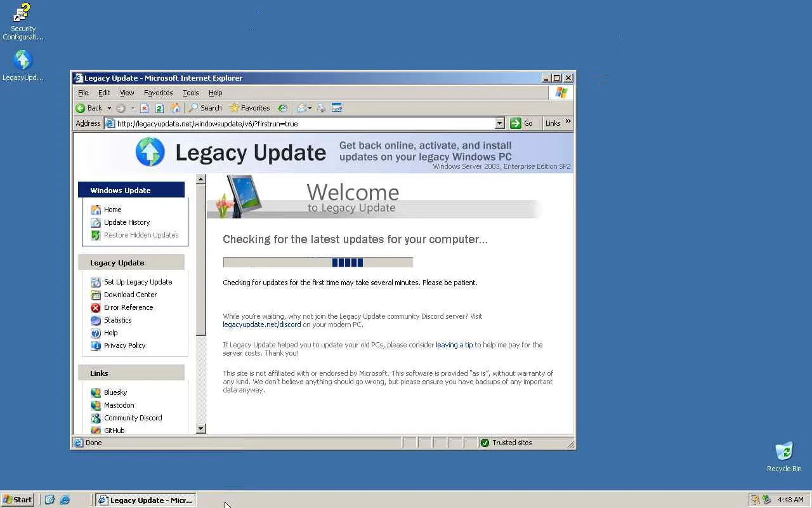Image resolution: width=812 pixels, height=508 pixels.
Task: Click the sidebar scroll up arrow
Action: click(201, 179)
